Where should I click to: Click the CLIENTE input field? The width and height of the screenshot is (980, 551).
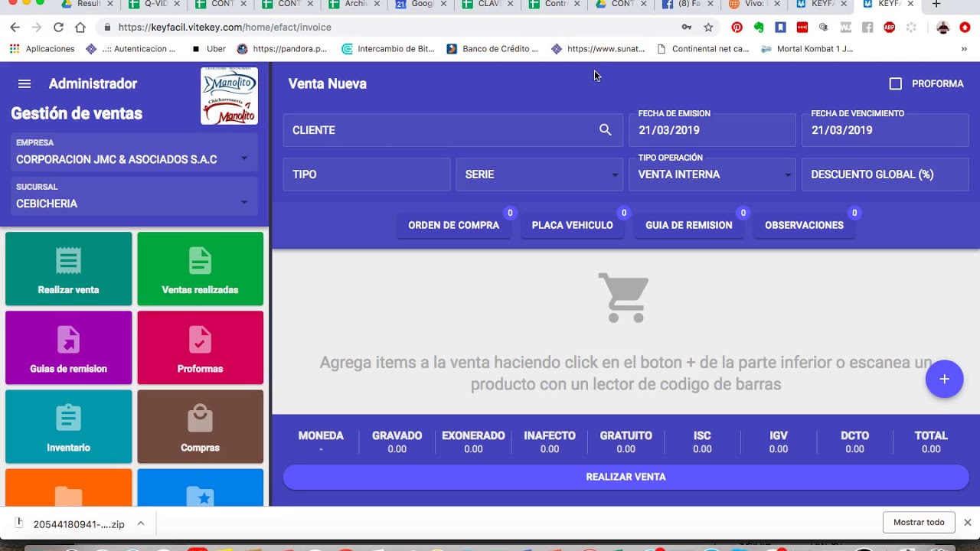click(452, 130)
